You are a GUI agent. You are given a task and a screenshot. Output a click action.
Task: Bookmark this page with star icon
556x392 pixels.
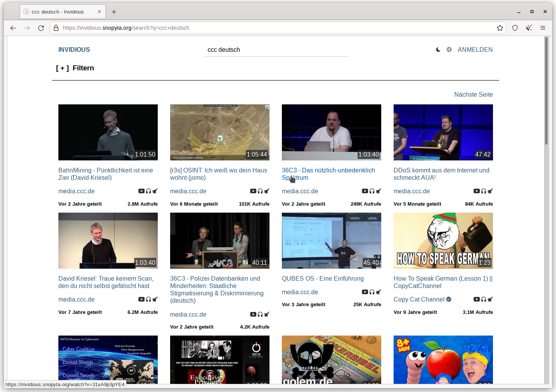pyautogui.click(x=500, y=28)
